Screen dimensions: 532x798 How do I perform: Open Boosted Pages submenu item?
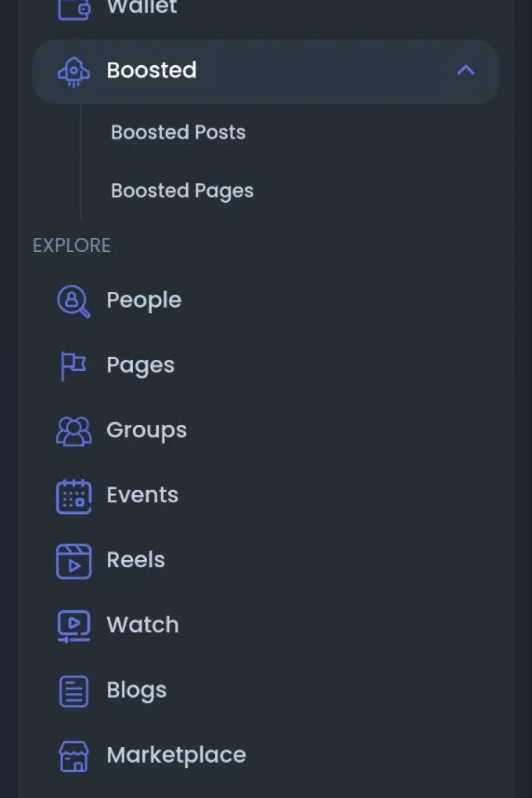click(182, 191)
